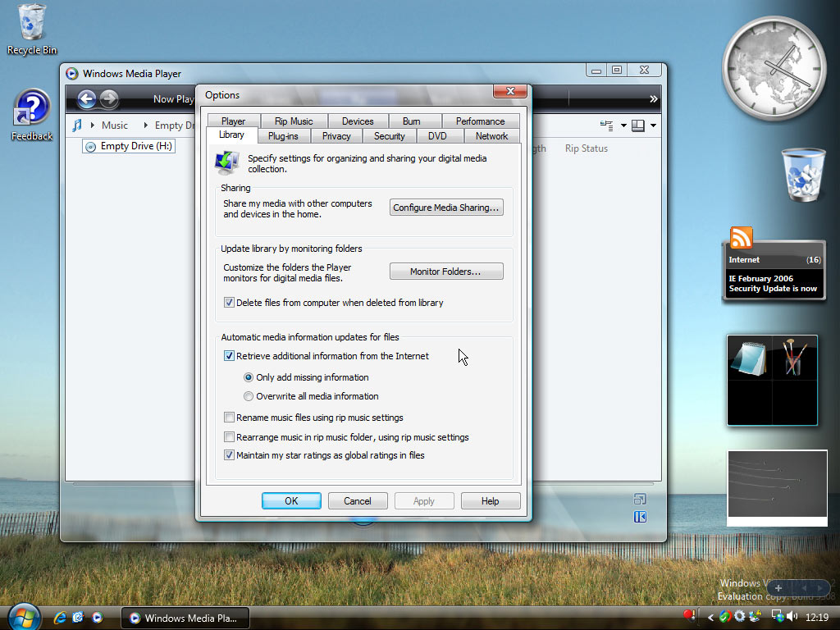
Task: Open the Network tab
Action: pyautogui.click(x=491, y=136)
